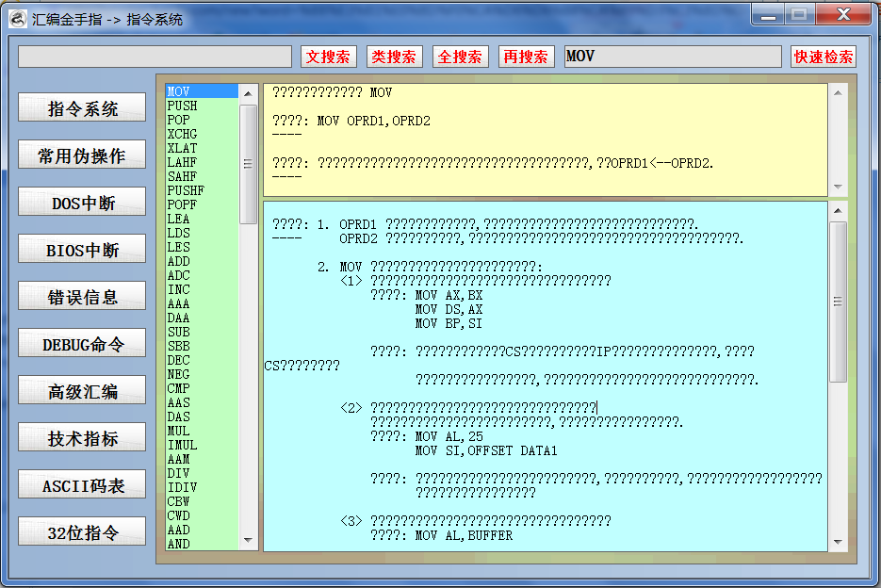
Task: Click the cyan panel scrollbar thumb
Action: (x=838, y=302)
